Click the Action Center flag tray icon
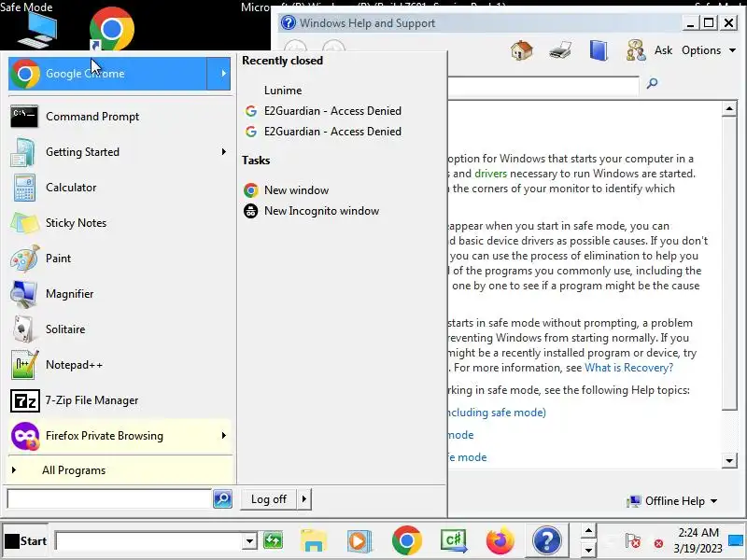This screenshot has height=560, width=747. [633, 542]
